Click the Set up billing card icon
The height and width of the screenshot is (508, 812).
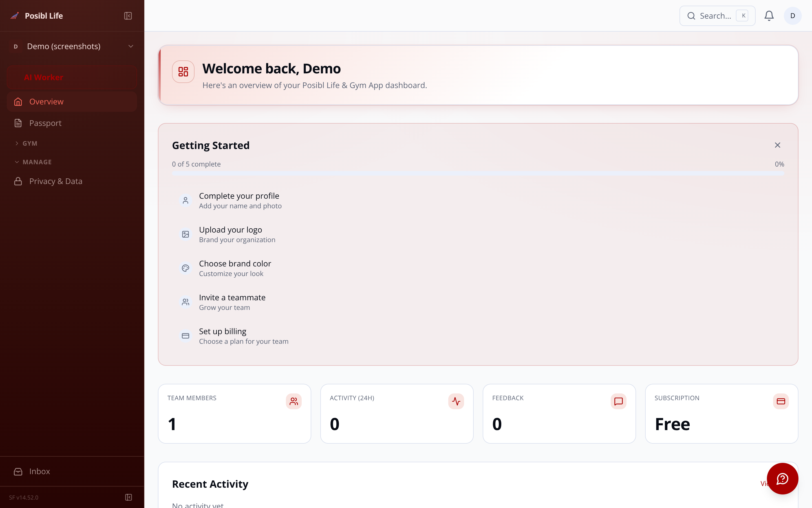coord(186,336)
